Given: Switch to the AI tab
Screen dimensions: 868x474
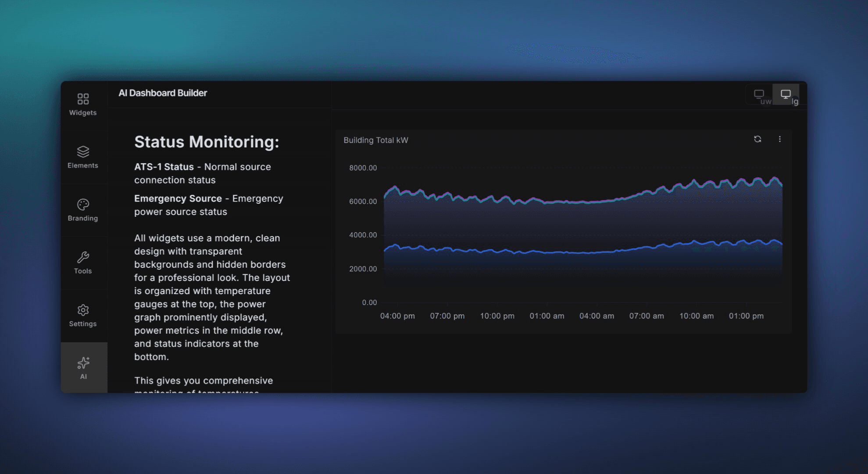Looking at the screenshot, I should pos(83,367).
